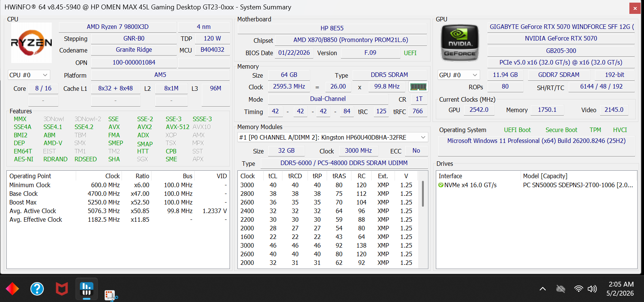644x302 pixels.
Task: Click the GIGABYTE GeForce RTX 5070 WINDFORCE field
Action: 561,27
